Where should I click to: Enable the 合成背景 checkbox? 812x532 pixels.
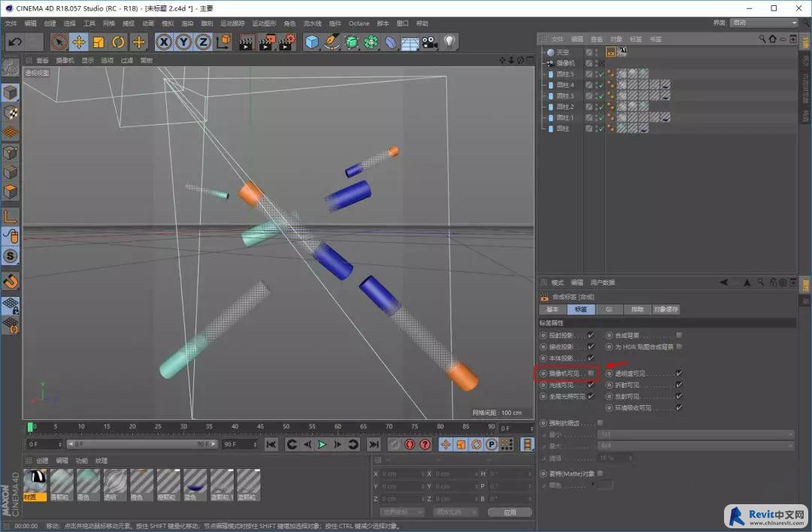(679, 335)
